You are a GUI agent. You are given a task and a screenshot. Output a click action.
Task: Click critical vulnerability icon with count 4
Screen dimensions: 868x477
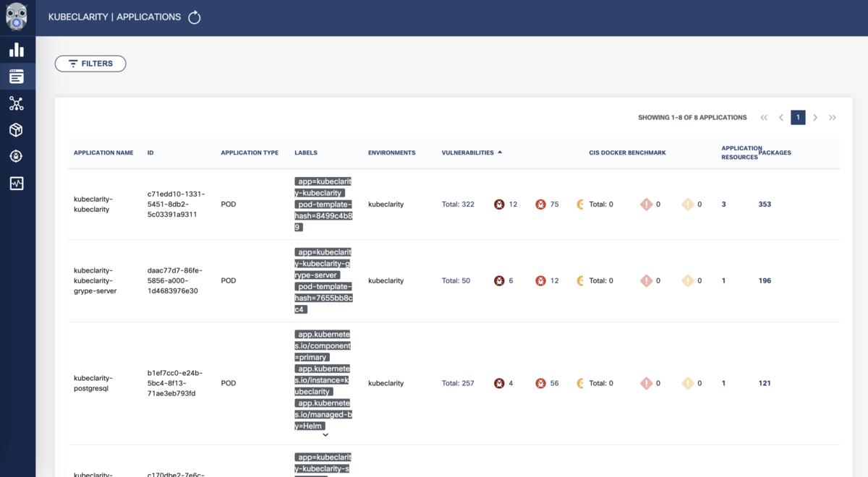tap(499, 383)
